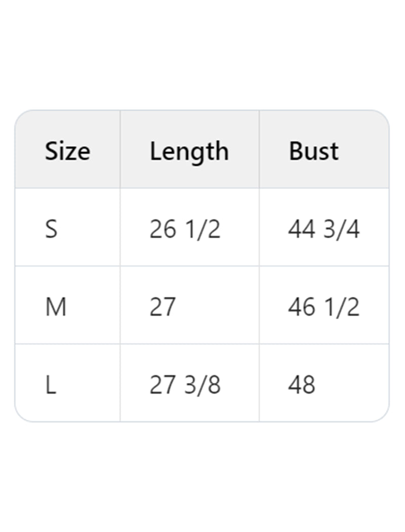Choose the bust measurement for size L
This screenshot has height=532, width=405.
[x=302, y=385]
